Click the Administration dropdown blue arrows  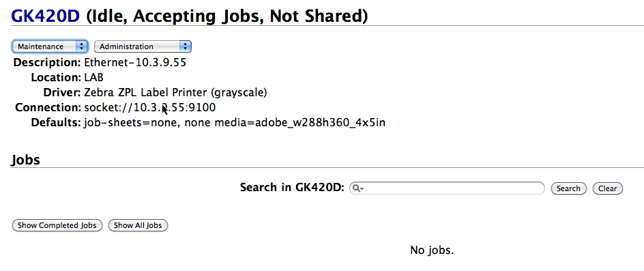click(x=186, y=46)
